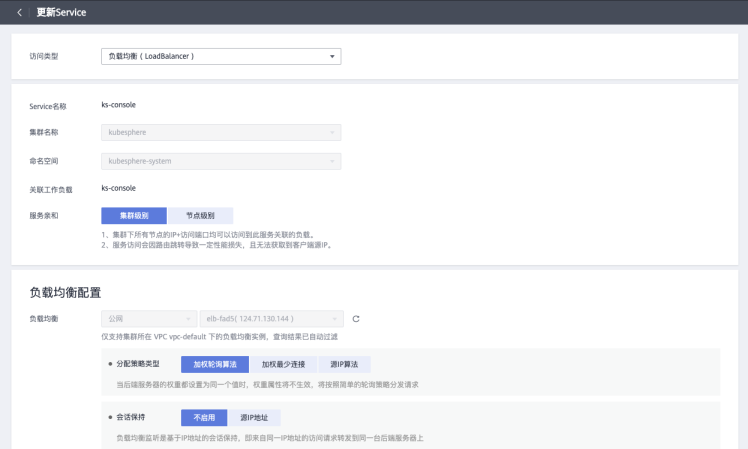Set session persistence to 不启用

(x=204, y=417)
